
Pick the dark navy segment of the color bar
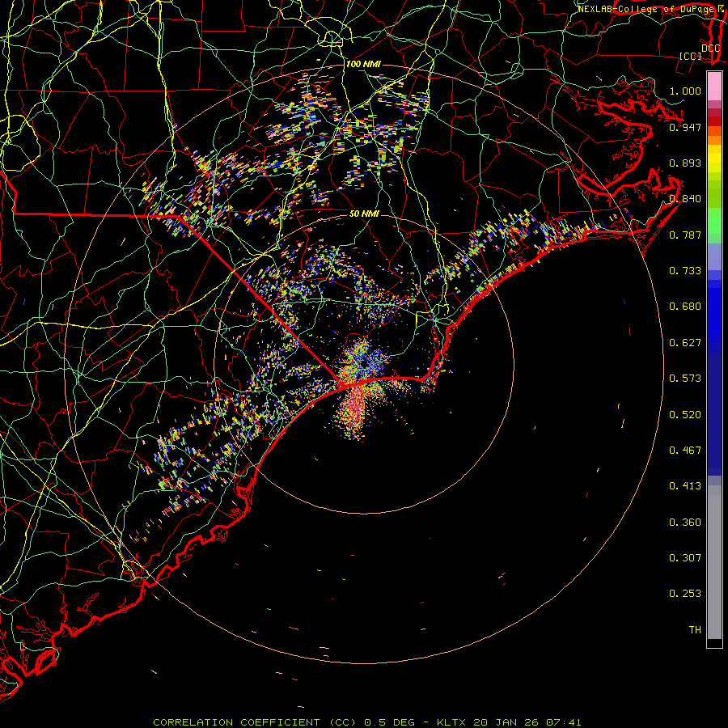[x=714, y=413]
